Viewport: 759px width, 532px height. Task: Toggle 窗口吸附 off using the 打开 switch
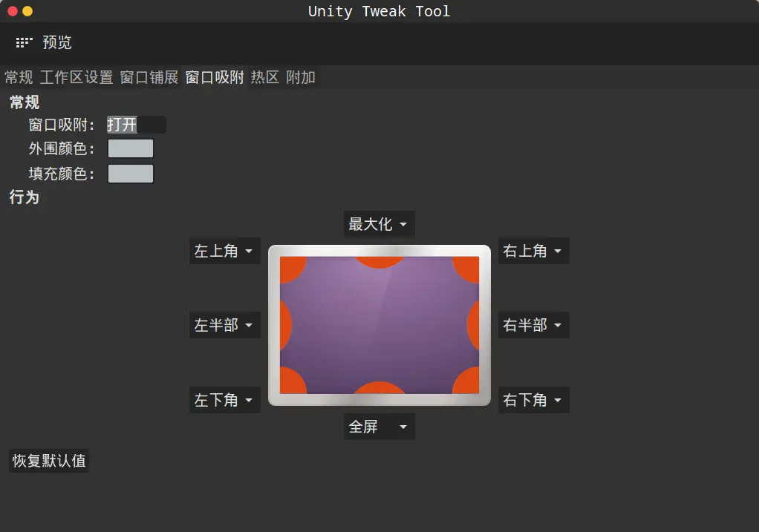click(136, 124)
